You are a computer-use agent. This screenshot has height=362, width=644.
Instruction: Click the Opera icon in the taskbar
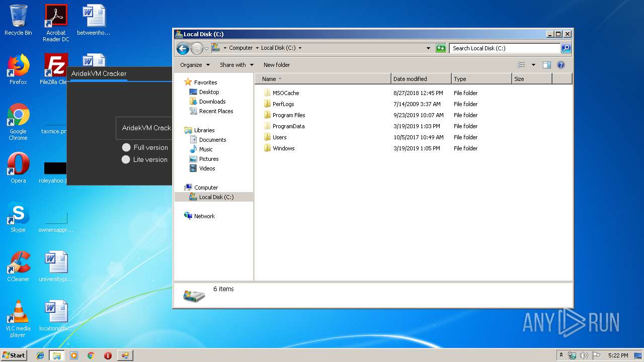click(108, 355)
